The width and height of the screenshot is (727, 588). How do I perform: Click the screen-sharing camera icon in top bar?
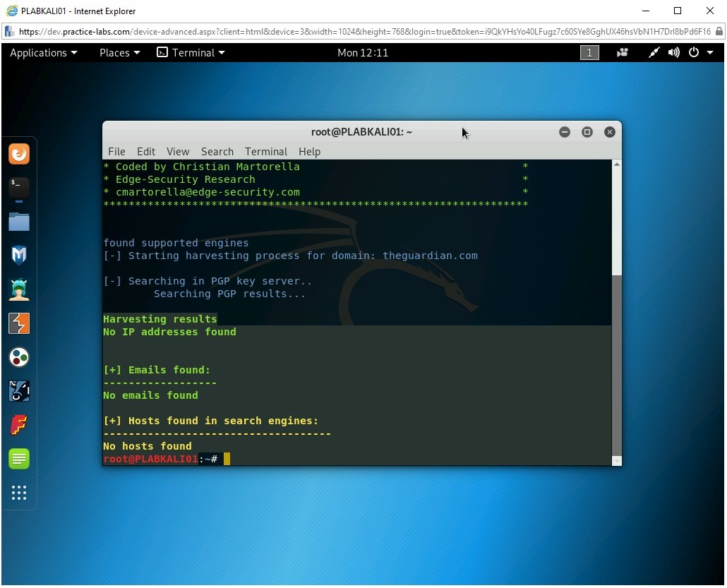(x=622, y=52)
